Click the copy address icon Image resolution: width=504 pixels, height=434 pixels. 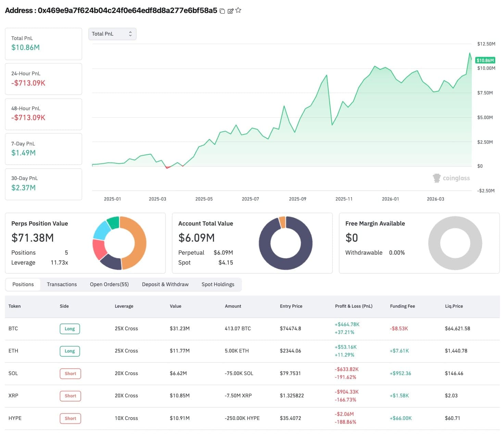(x=222, y=11)
